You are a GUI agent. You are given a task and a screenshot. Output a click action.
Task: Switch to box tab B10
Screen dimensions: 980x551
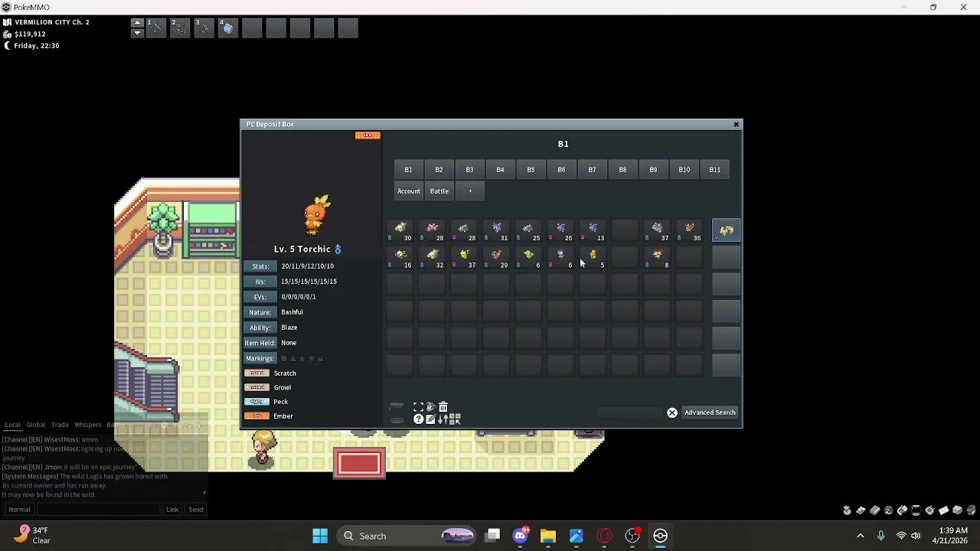point(684,170)
